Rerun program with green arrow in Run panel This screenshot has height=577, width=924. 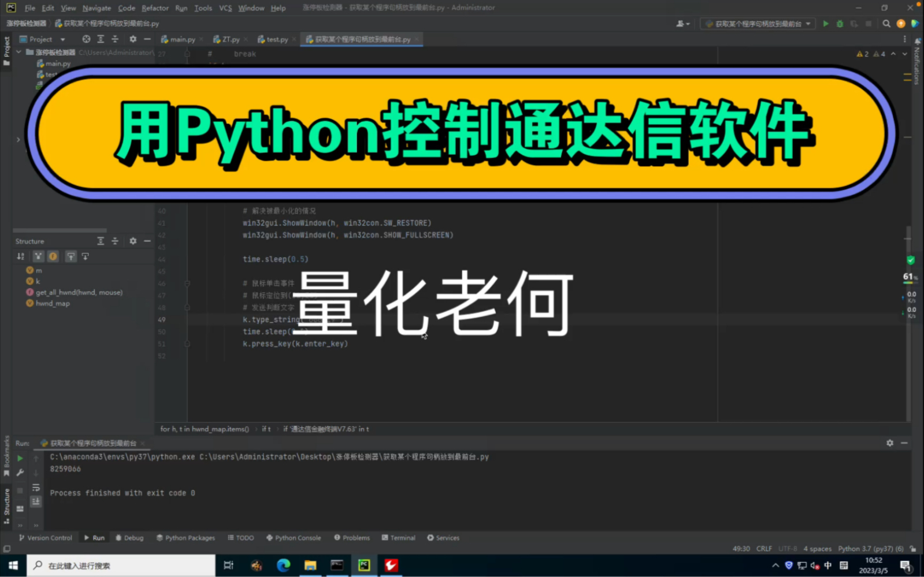point(20,458)
